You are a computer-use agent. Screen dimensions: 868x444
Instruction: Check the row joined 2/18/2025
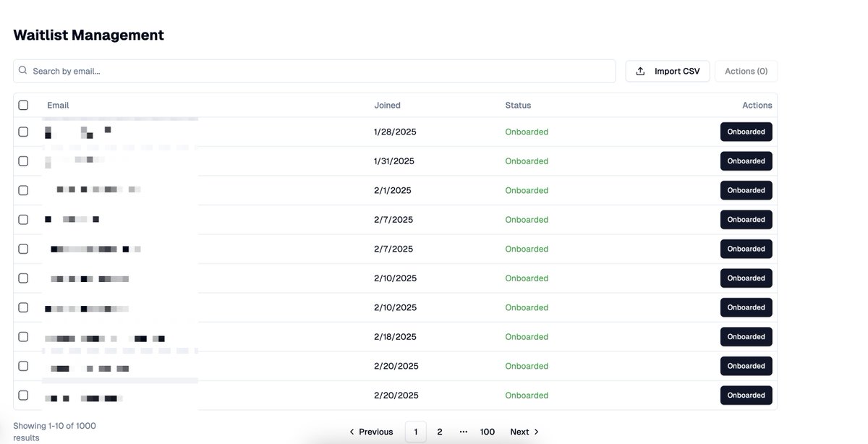23,336
